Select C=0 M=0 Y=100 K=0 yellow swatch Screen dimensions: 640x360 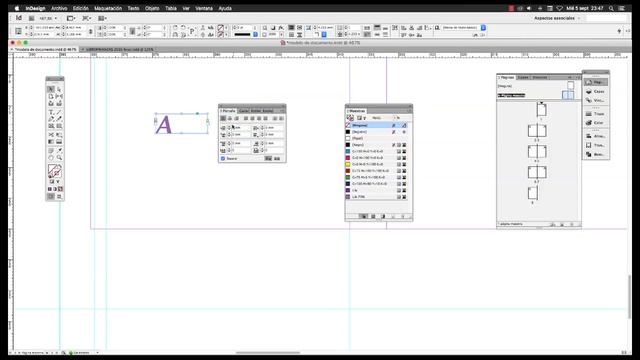coord(376,164)
